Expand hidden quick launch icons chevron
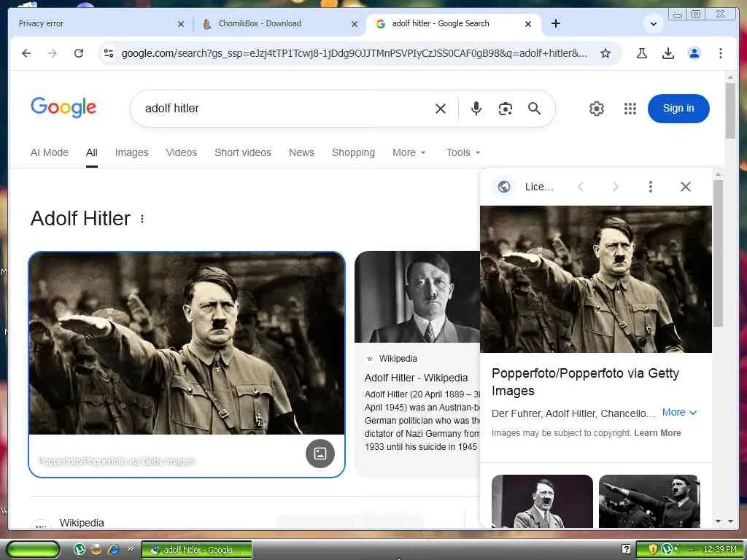The width and height of the screenshot is (747, 560). pos(130,549)
